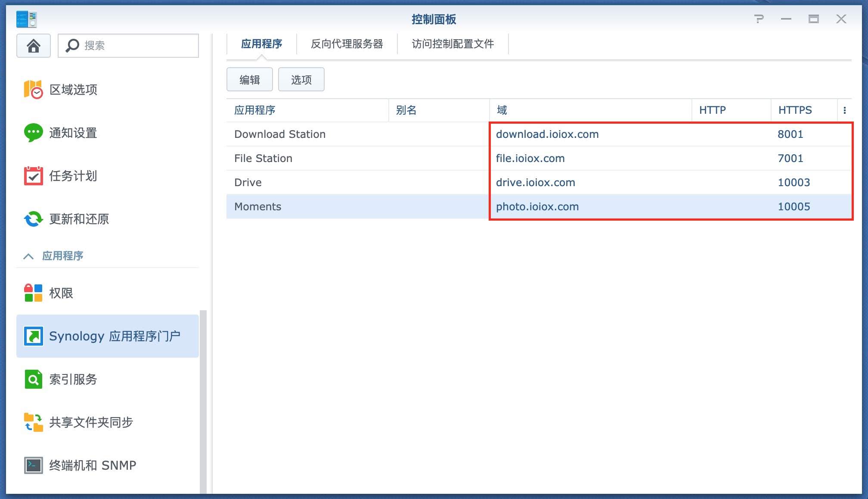The image size is (868, 499).
Task: Sort by the HTTPS column header
Action: (x=795, y=110)
